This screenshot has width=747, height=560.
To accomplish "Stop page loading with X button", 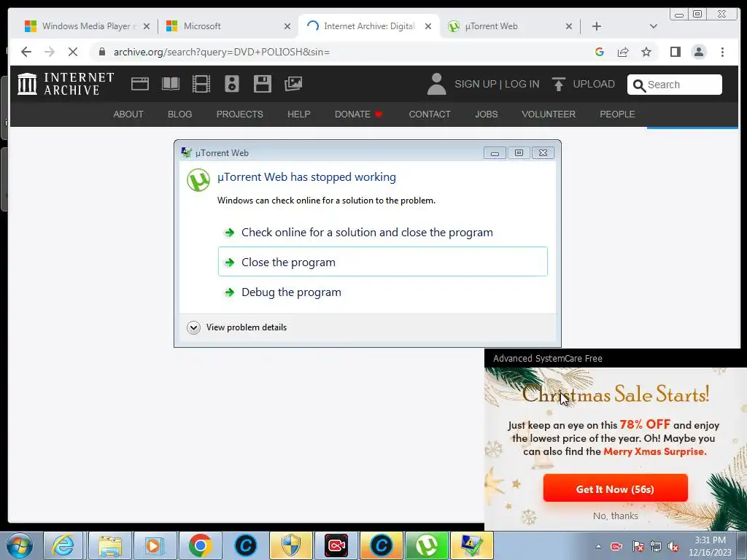I will click(x=73, y=52).
